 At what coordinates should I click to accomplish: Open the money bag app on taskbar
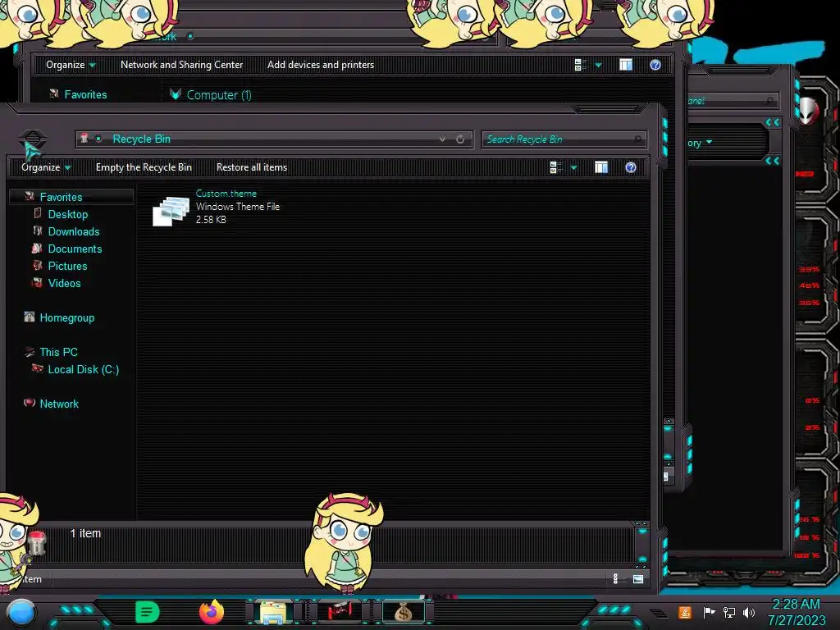[x=403, y=612]
